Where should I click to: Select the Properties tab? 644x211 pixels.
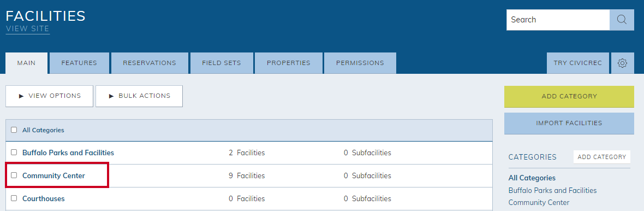pos(289,63)
